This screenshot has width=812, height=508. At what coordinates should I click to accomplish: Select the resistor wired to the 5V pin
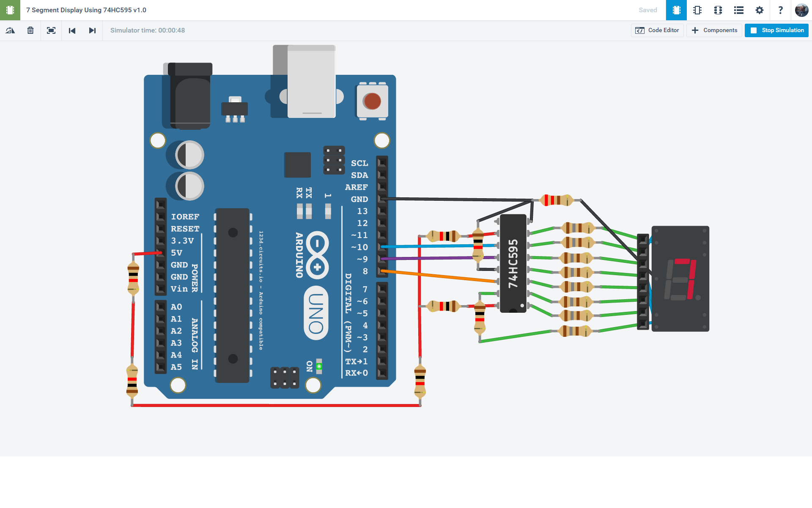[133, 278]
